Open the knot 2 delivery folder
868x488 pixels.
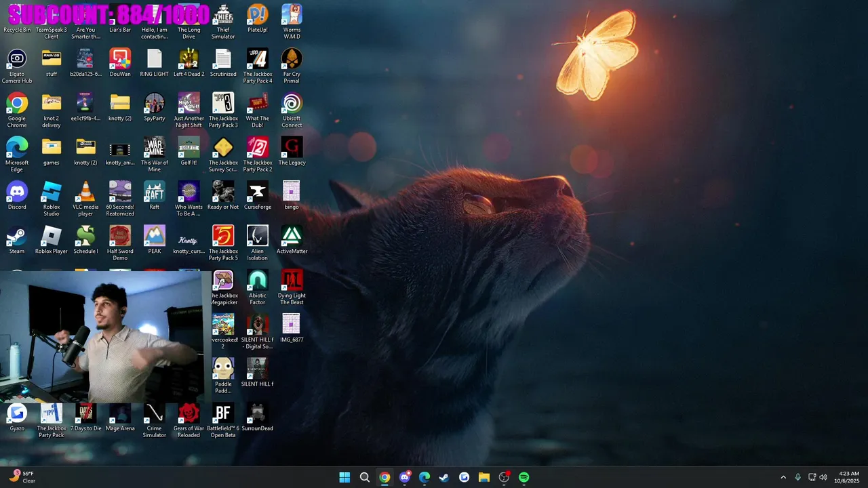point(52,110)
